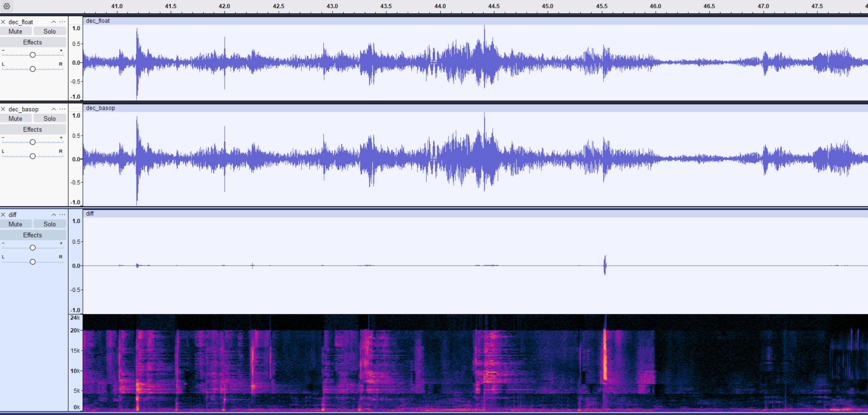Click diff clip title bar
This screenshot has height=415, width=868.
point(472,214)
